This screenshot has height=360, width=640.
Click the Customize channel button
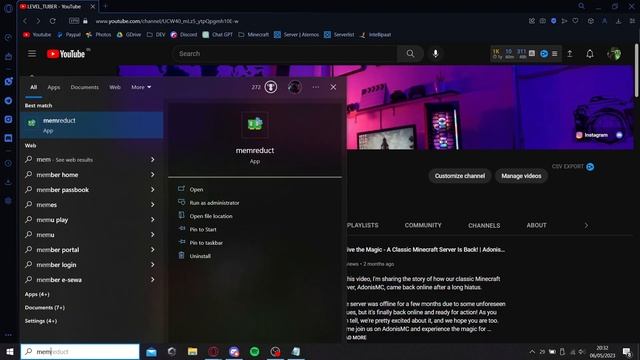pyautogui.click(x=460, y=176)
